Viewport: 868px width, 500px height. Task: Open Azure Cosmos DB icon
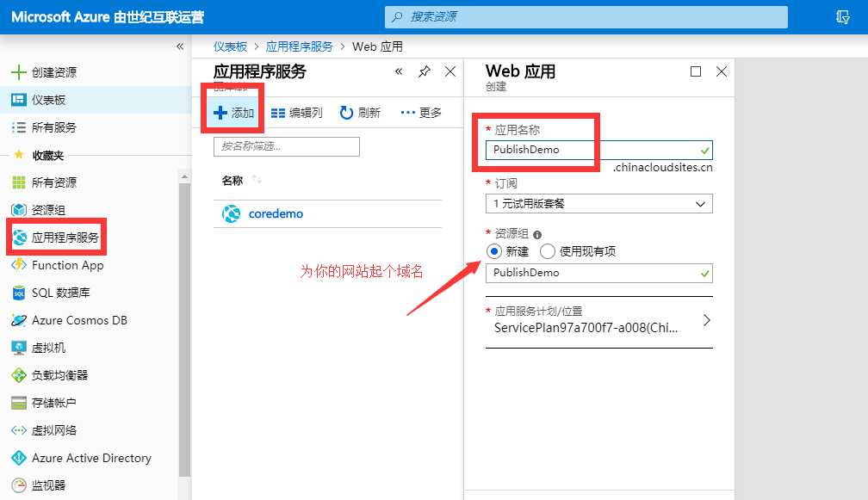pos(19,320)
